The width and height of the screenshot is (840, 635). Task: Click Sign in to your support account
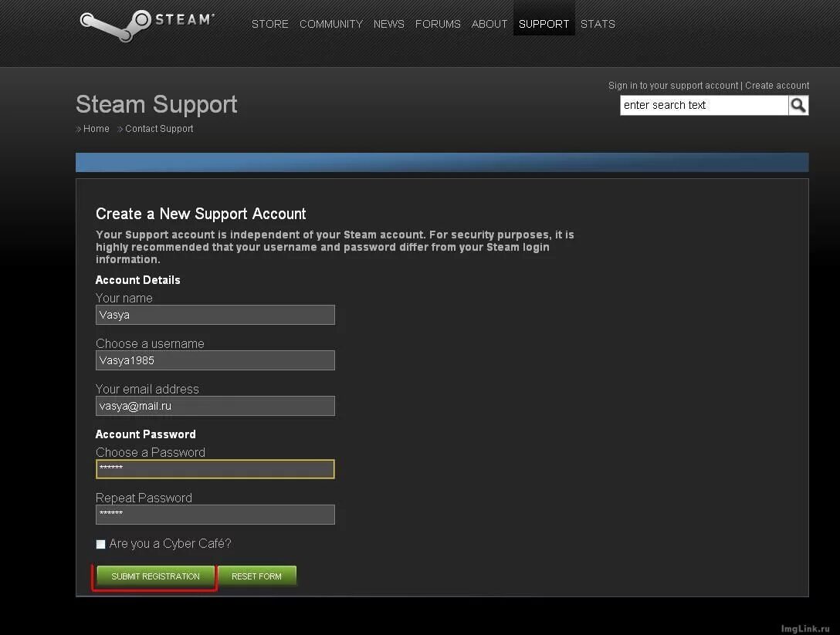[673, 86]
